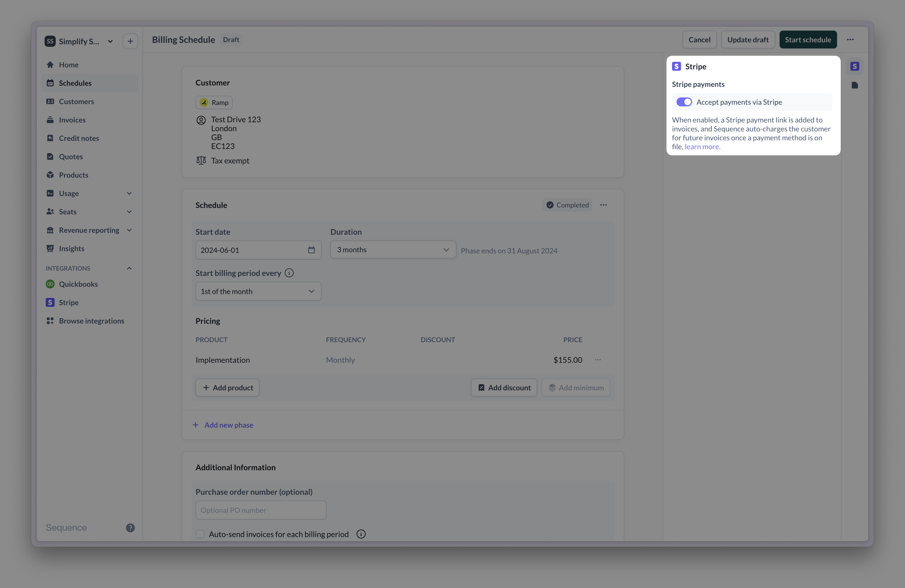
Task: Click the Quotes icon in sidebar
Action: click(50, 156)
